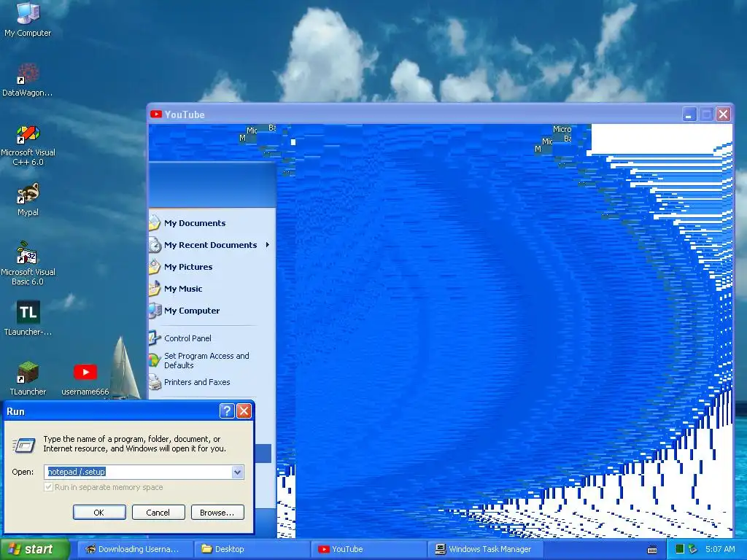Select Microsoft Visual Basic 6.0 desktop icon
Image resolution: width=747 pixels, height=560 pixels.
point(28,263)
